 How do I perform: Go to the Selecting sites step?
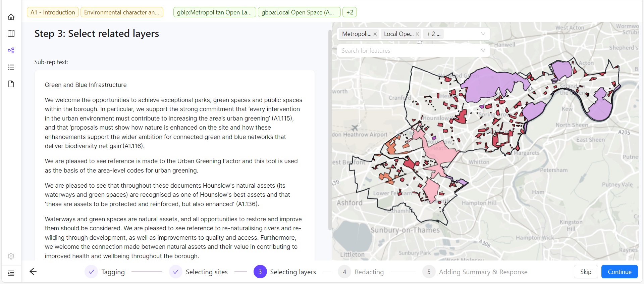198,272
